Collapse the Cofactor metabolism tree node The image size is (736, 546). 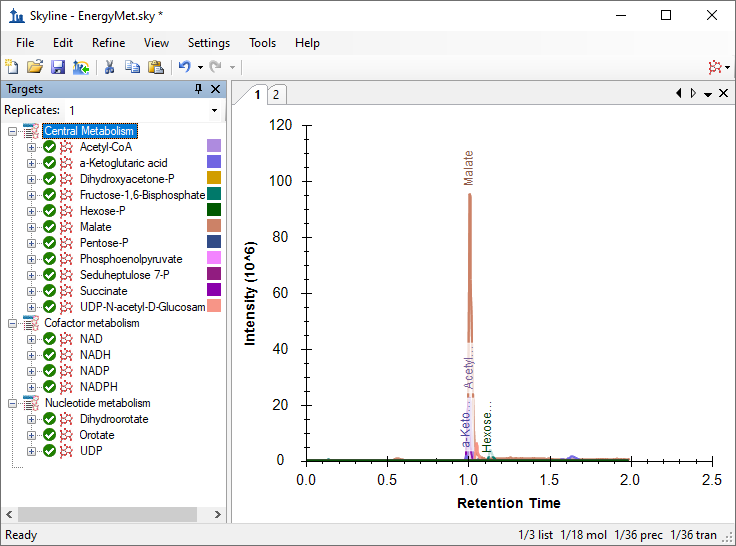pos(13,323)
